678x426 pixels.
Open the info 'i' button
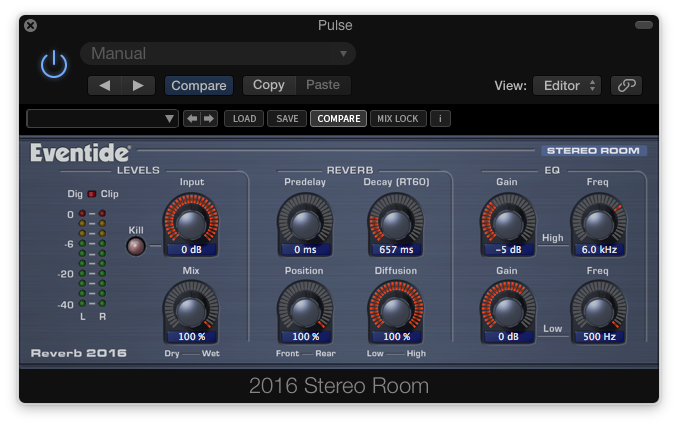click(440, 119)
